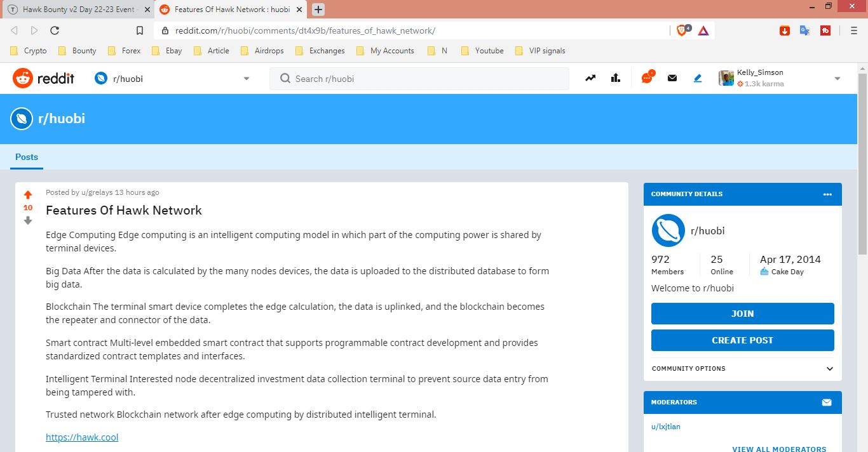Click the r/huobi avatar in Community Details
Screen dimensions: 868x452
668,230
